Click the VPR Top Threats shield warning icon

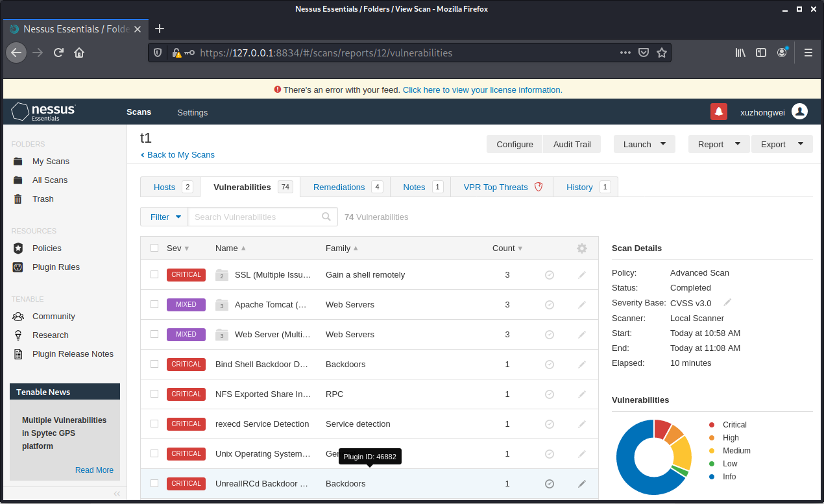539,187
